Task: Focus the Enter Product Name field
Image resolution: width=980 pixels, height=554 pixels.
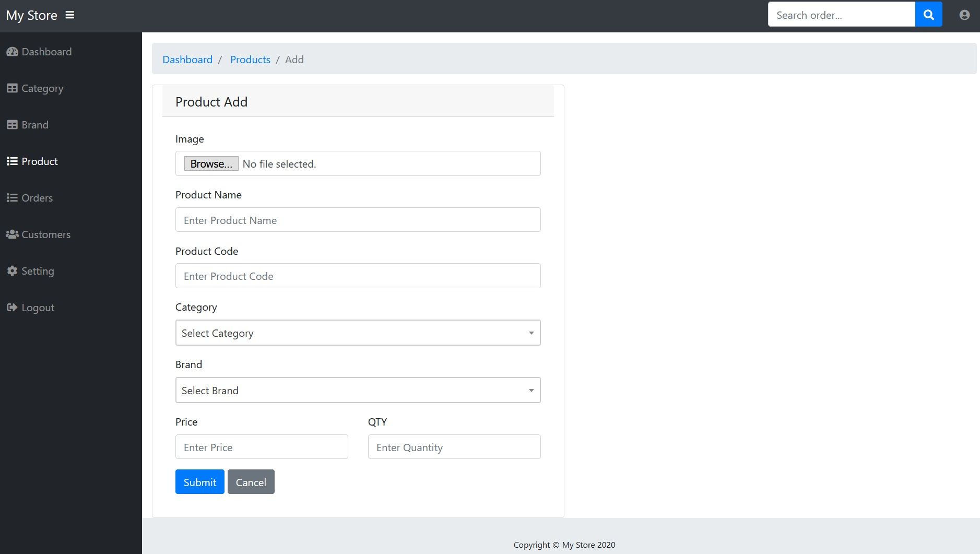Action: click(358, 220)
